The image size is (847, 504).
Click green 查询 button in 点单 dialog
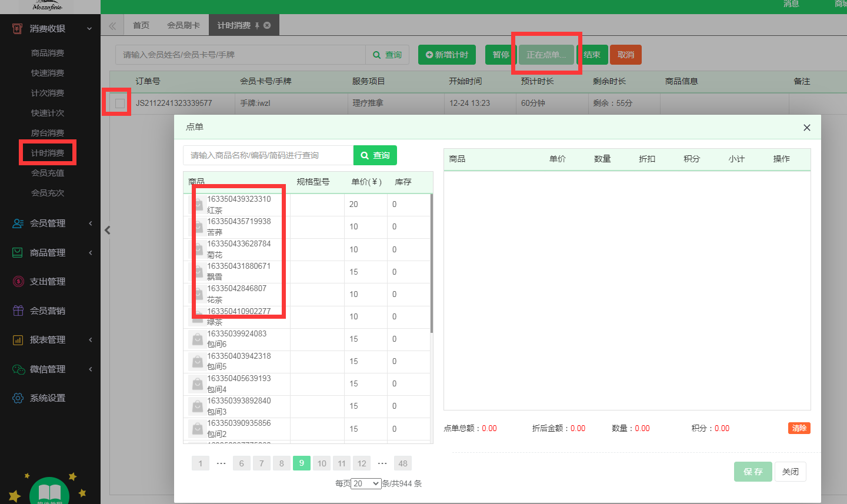click(375, 155)
